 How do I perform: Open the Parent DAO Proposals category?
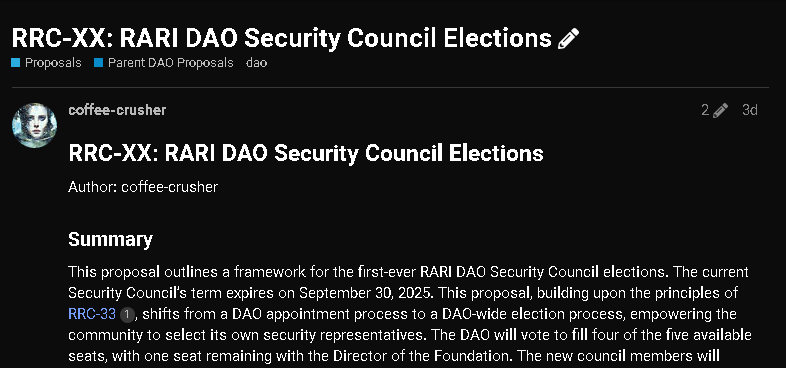(x=170, y=63)
